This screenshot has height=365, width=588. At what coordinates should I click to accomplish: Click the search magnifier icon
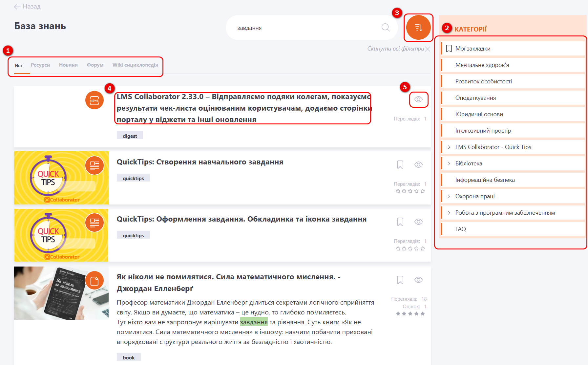[386, 28]
